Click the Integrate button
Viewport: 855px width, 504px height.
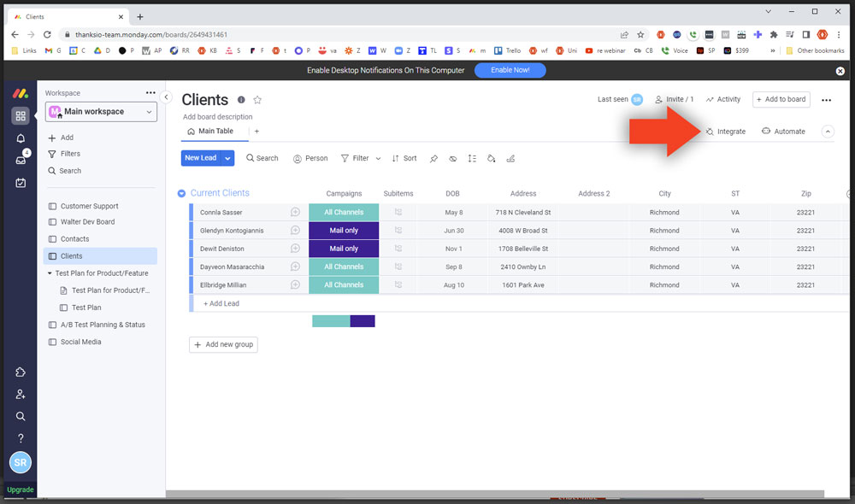(x=725, y=132)
